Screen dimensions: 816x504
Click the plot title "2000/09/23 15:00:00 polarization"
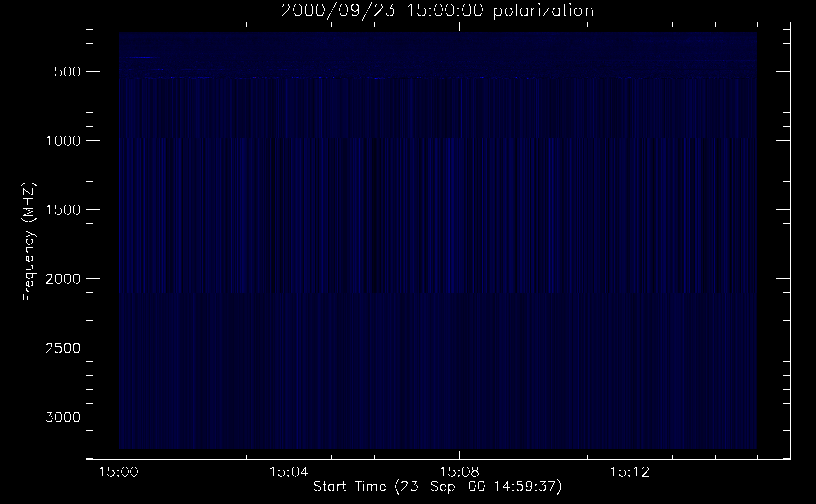437,11
